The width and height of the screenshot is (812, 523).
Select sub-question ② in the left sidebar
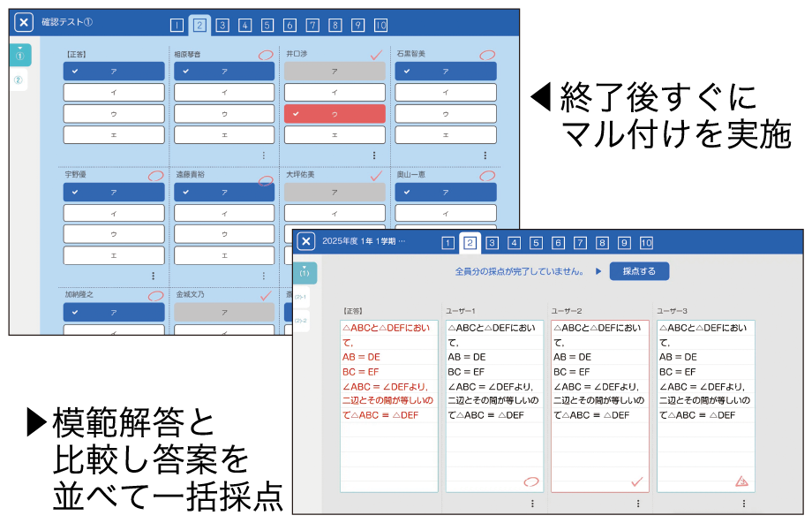point(18,80)
